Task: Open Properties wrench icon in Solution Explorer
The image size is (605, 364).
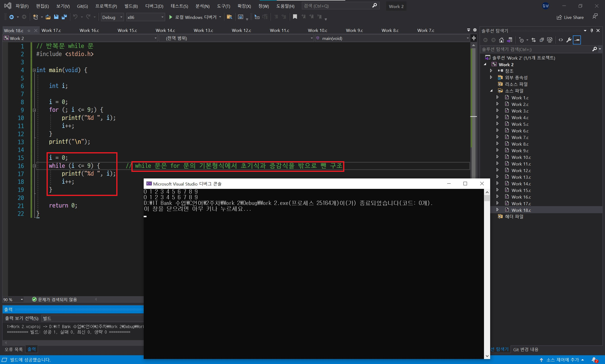Action: 569,40
